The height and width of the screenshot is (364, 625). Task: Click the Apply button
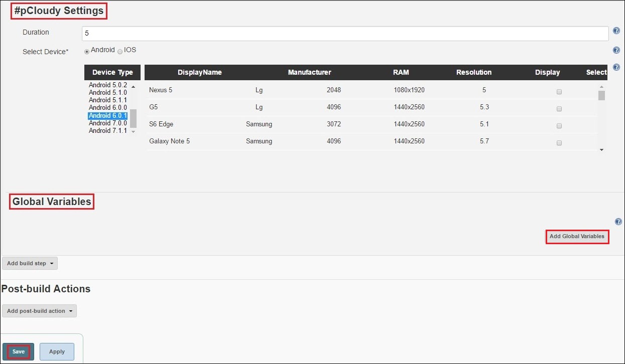(x=57, y=351)
